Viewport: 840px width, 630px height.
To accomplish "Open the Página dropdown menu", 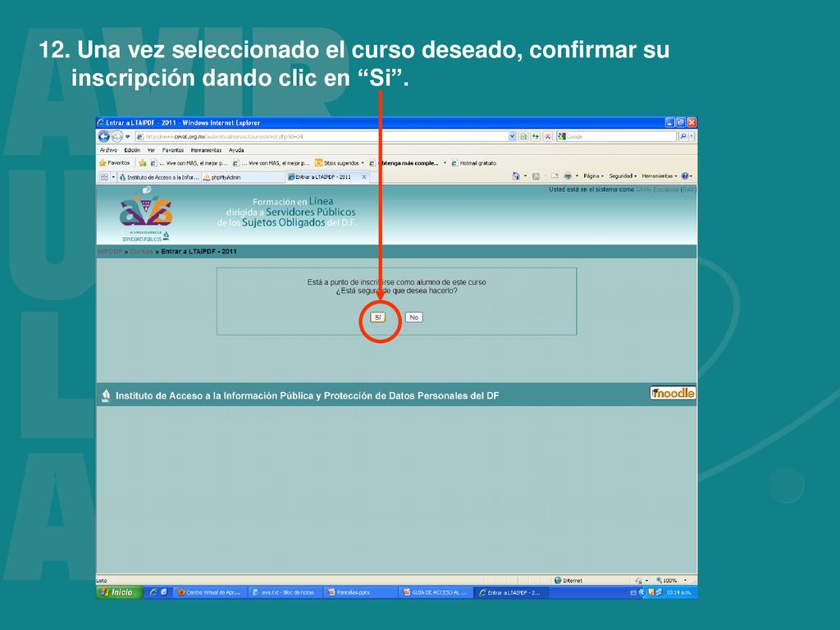I will (x=593, y=176).
